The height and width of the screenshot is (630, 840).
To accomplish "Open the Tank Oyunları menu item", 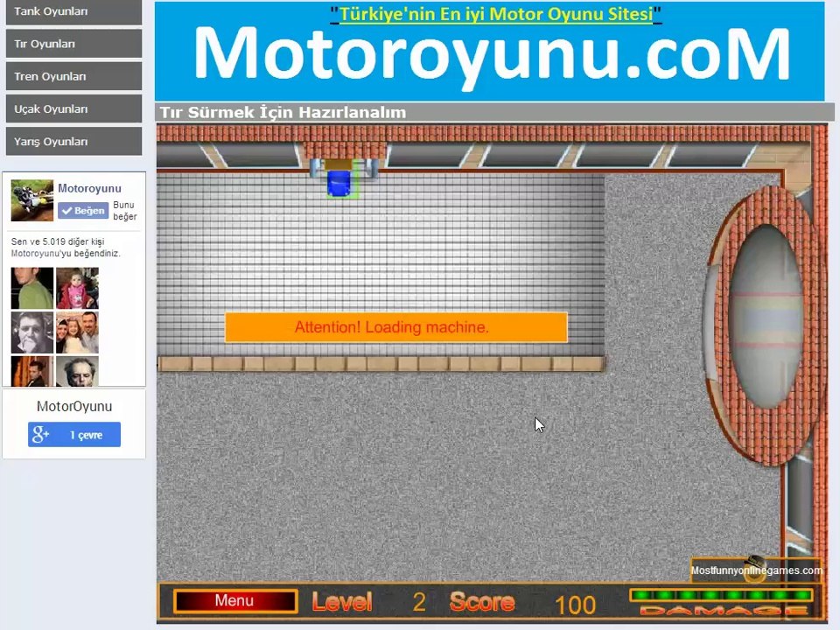I will (x=73, y=11).
